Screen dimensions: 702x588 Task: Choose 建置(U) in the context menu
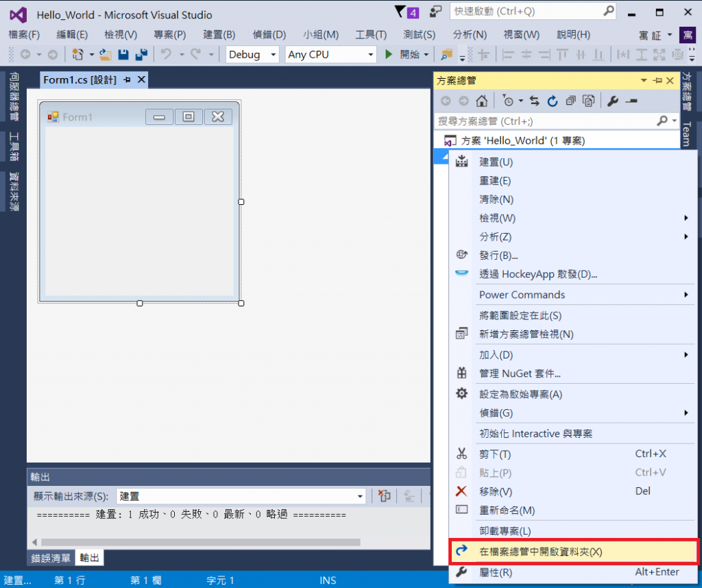pyautogui.click(x=572, y=162)
